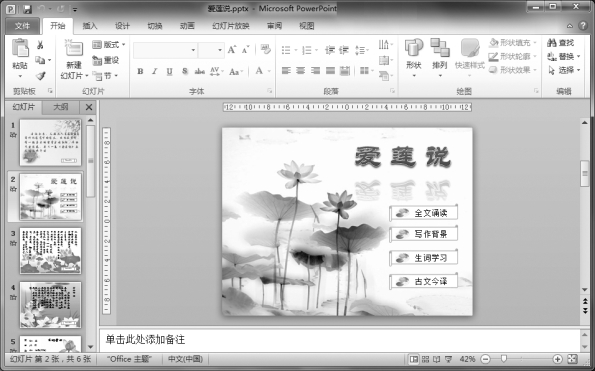Click the numbered list icon
The width and height of the screenshot is (595, 371).
pos(307,50)
